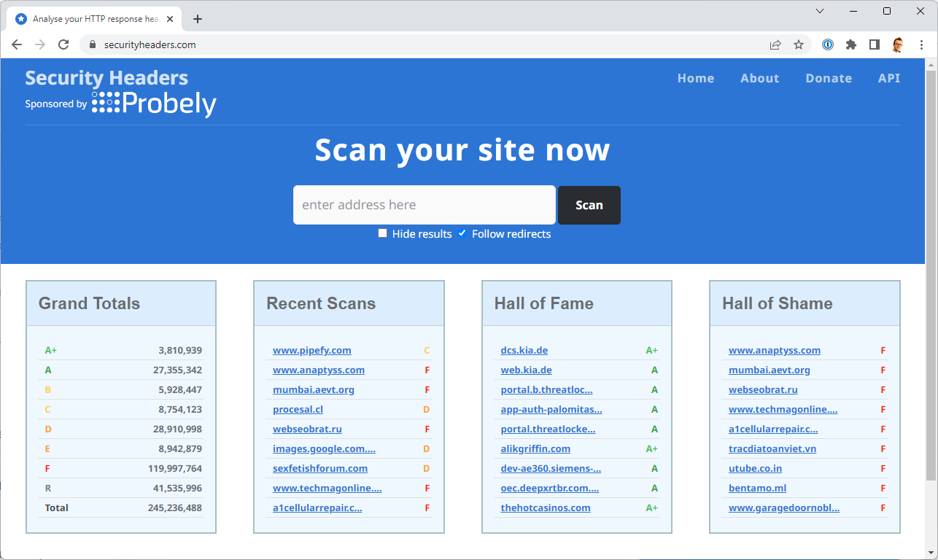Focus the enter address here field
The image size is (938, 560).
coord(424,205)
